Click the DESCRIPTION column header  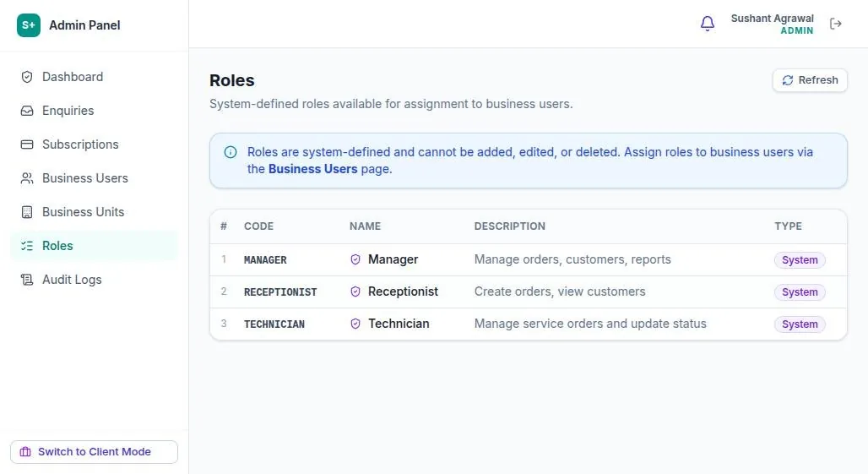(x=510, y=226)
